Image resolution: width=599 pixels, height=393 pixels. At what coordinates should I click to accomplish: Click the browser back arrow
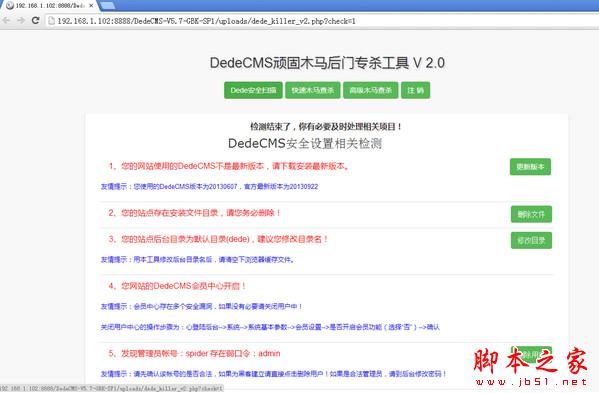point(6,21)
